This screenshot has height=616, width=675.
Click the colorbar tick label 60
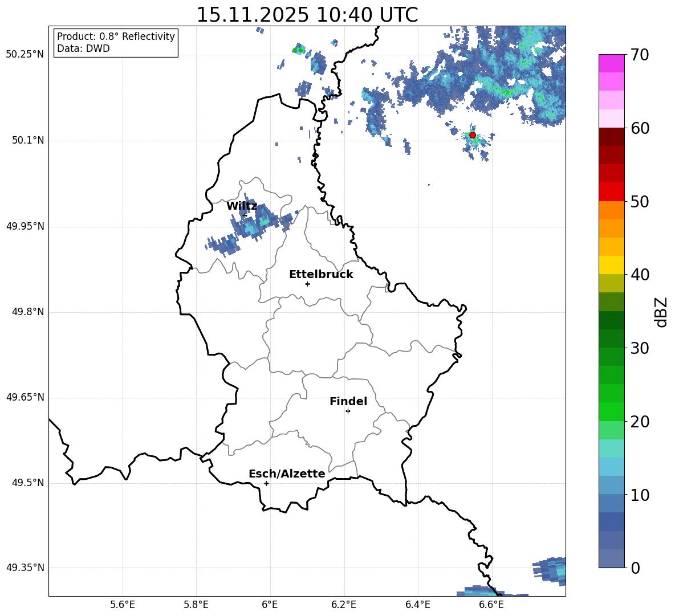640,128
